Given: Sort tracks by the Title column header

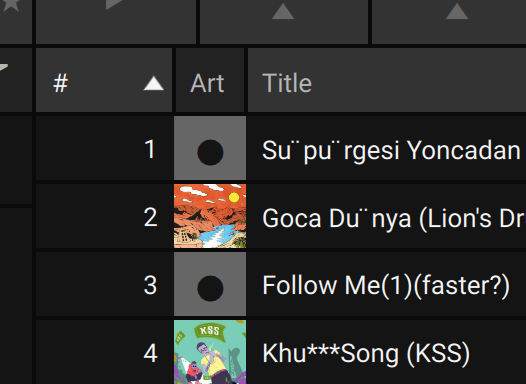Looking at the screenshot, I should tap(387, 80).
